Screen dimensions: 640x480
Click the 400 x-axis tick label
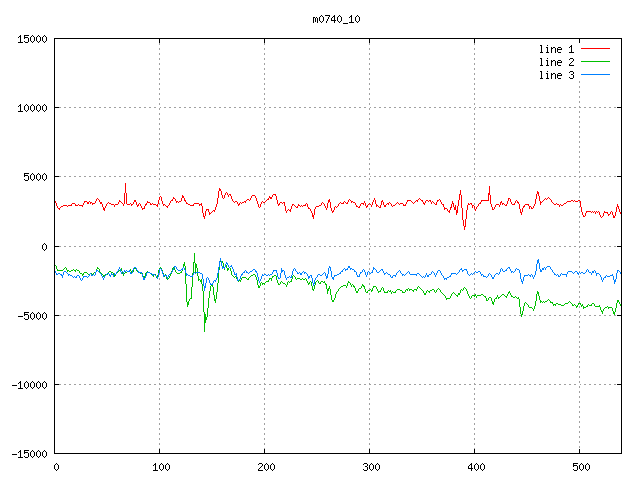[474, 466]
